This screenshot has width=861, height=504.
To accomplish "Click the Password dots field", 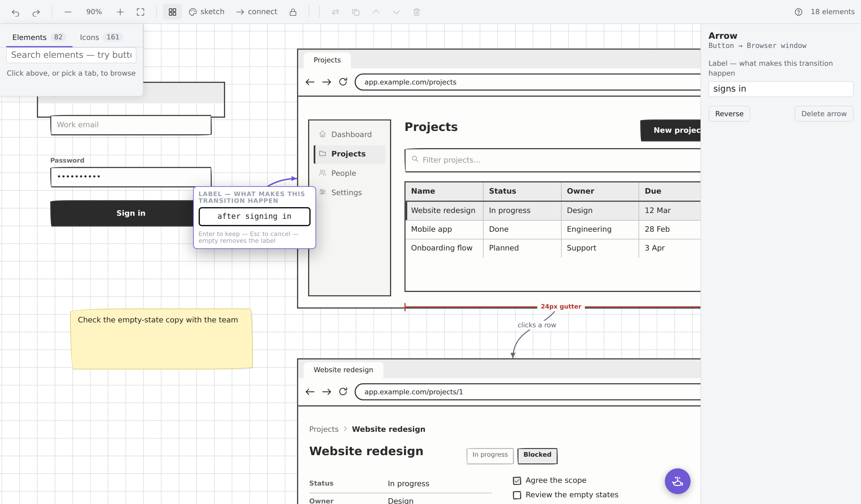I will point(131,176).
